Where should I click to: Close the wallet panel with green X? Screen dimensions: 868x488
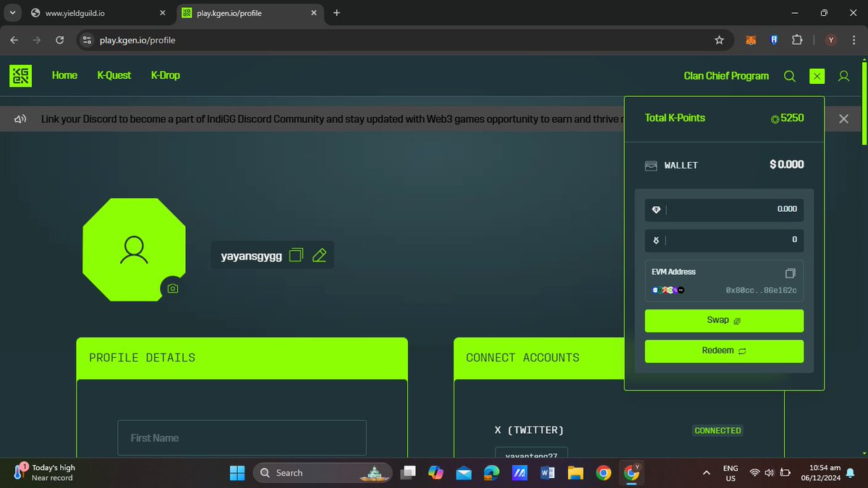pos(817,76)
